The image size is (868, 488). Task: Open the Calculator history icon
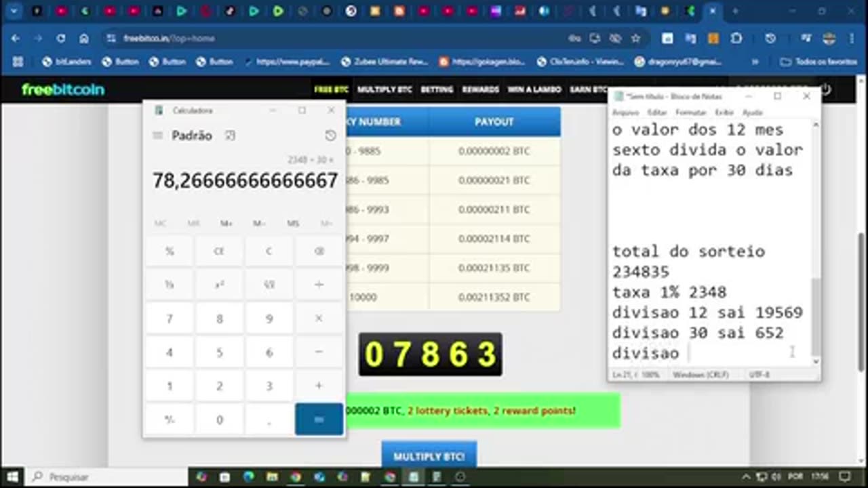point(330,136)
